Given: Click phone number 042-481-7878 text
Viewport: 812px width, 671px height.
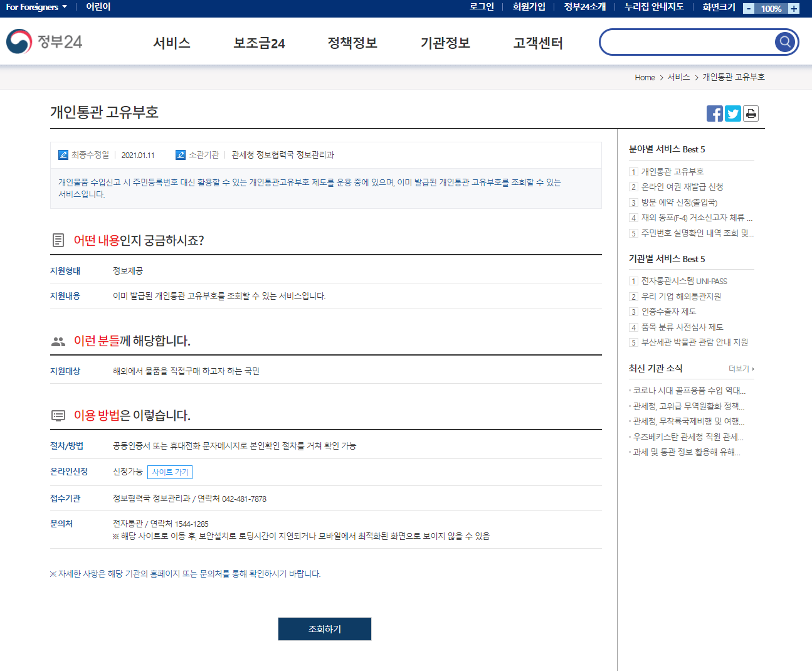Looking at the screenshot, I should tap(244, 499).
